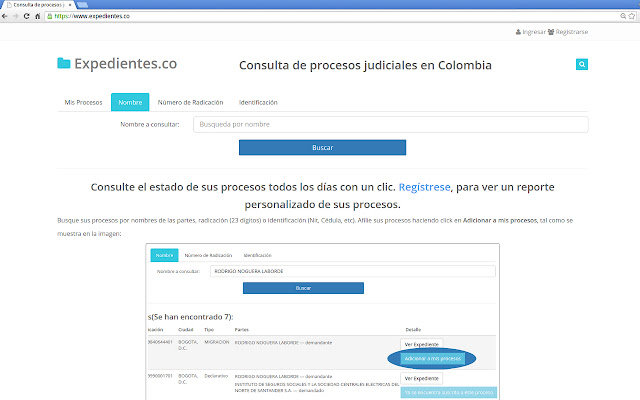Click the Registrarse link
This screenshot has height=400, width=640.
coord(568,32)
